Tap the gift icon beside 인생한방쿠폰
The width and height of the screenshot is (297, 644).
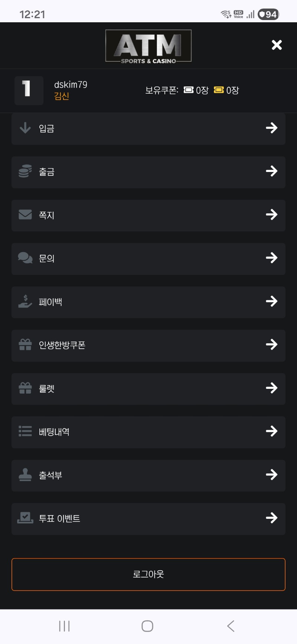click(x=25, y=345)
